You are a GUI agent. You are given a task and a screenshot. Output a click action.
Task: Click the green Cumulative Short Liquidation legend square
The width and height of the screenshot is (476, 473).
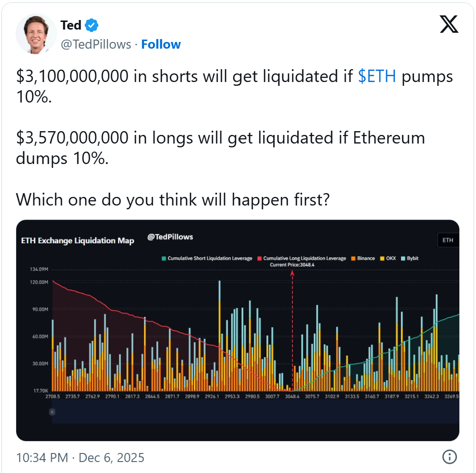point(163,258)
